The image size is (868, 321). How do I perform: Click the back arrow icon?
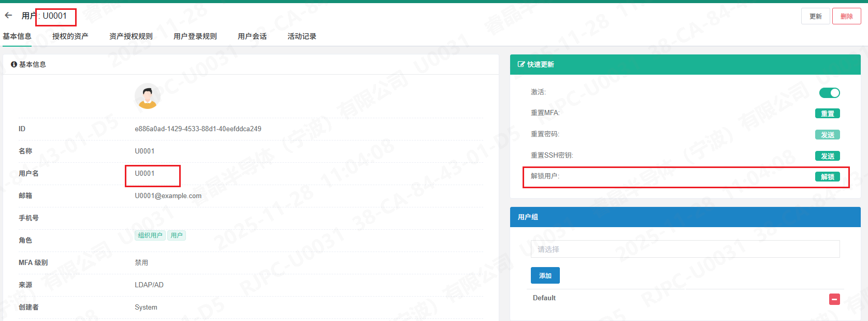click(8, 16)
